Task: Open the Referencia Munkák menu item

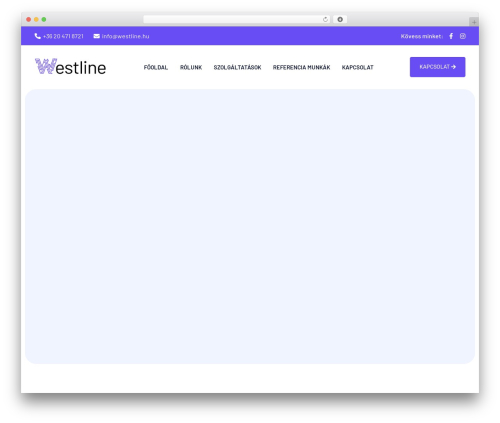Action: click(301, 67)
